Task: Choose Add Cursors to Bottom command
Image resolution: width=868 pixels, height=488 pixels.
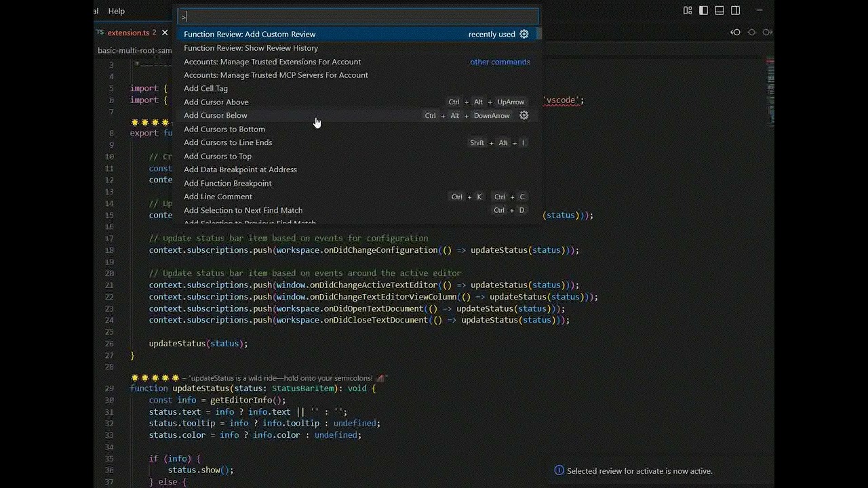Action: pos(357,129)
